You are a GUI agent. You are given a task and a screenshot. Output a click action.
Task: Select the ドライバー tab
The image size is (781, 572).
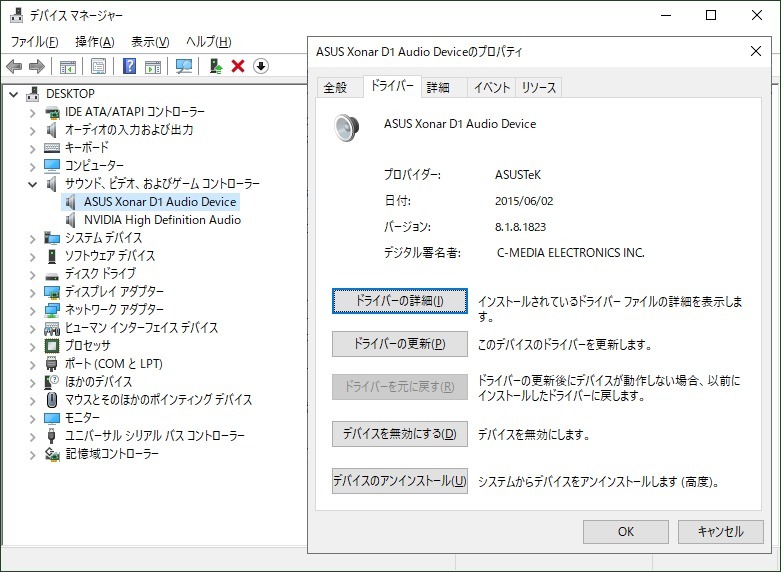pyautogui.click(x=392, y=86)
